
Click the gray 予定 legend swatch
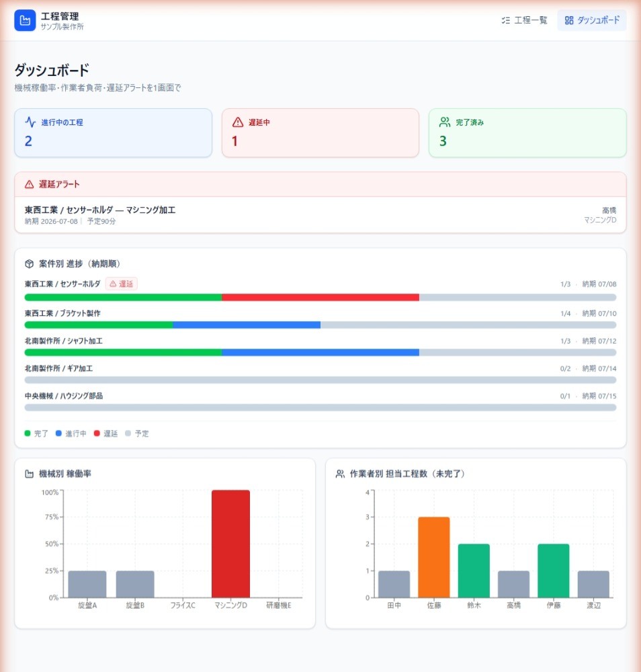[128, 433]
